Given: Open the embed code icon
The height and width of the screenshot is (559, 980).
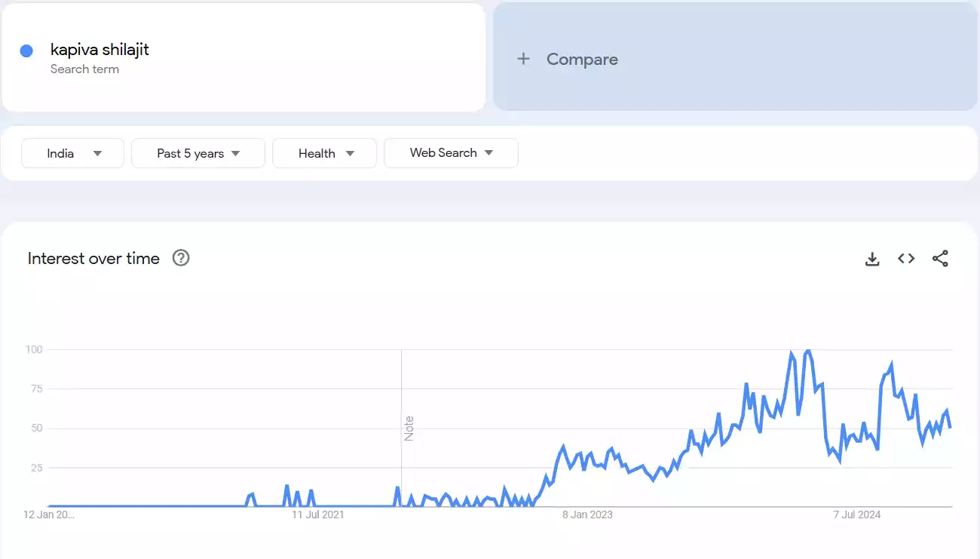Looking at the screenshot, I should tap(906, 259).
